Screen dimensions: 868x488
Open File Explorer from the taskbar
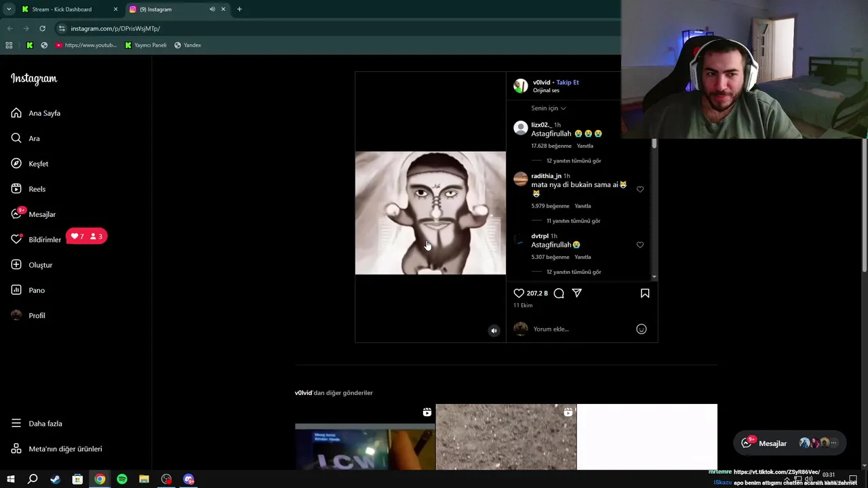pyautogui.click(x=144, y=479)
